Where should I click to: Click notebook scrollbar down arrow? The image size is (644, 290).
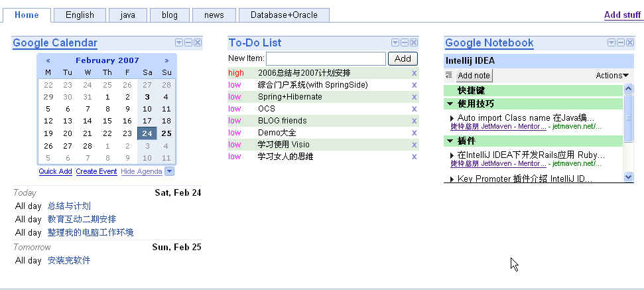(x=628, y=177)
